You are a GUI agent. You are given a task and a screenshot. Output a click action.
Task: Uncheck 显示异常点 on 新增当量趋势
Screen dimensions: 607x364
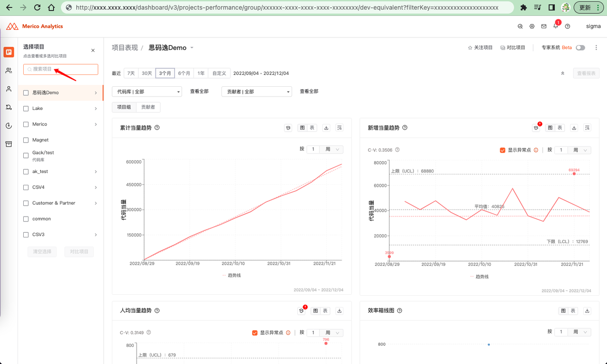pyautogui.click(x=503, y=150)
